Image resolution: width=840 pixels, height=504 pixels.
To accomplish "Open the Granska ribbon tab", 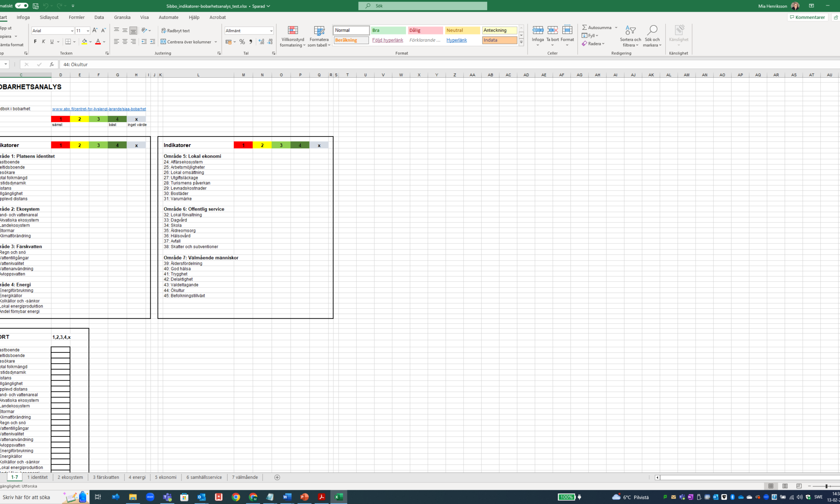I will 122,17.
